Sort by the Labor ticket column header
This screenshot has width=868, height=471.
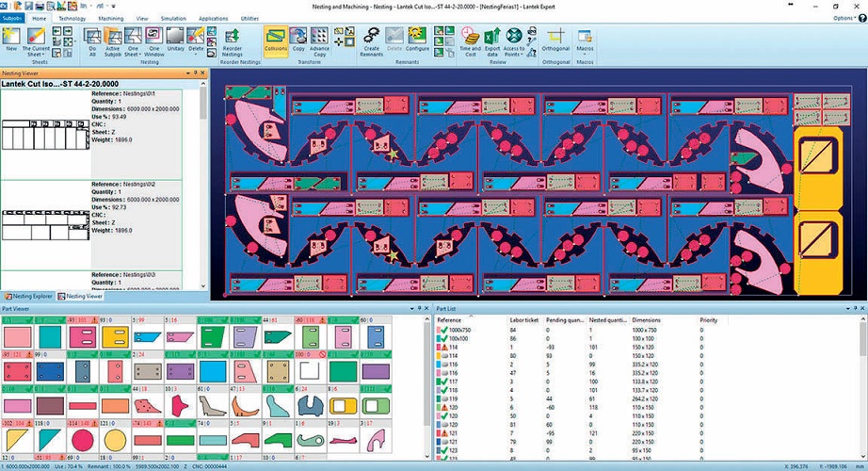click(524, 320)
